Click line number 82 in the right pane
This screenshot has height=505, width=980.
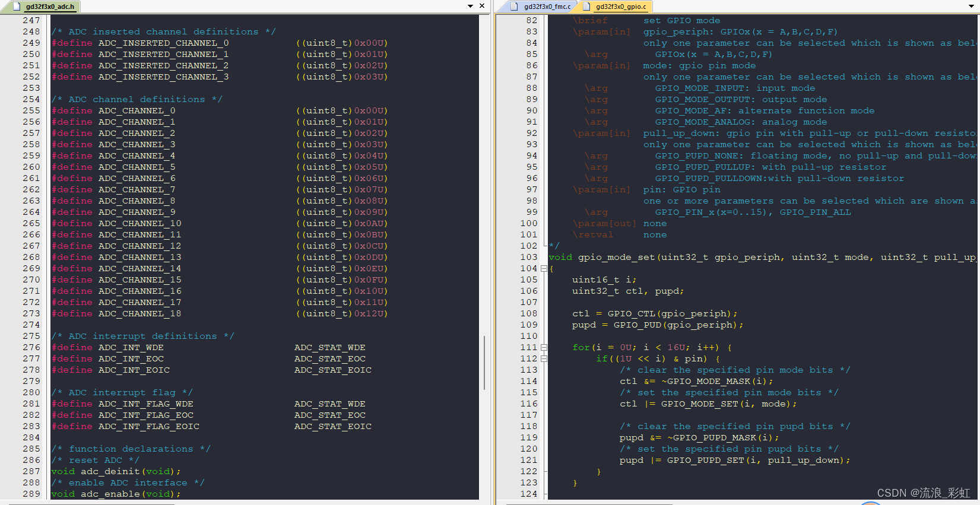(x=531, y=21)
